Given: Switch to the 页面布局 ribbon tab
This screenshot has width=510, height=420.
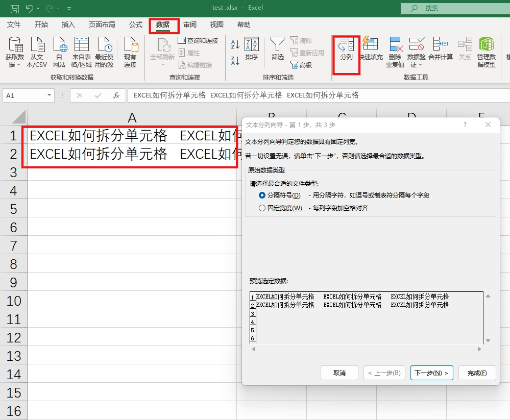Looking at the screenshot, I should [x=102, y=24].
